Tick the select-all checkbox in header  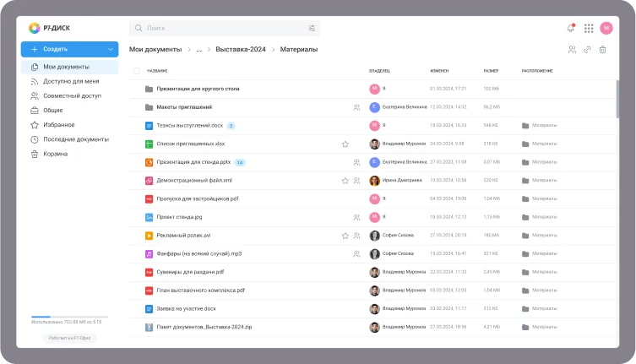[137, 71]
